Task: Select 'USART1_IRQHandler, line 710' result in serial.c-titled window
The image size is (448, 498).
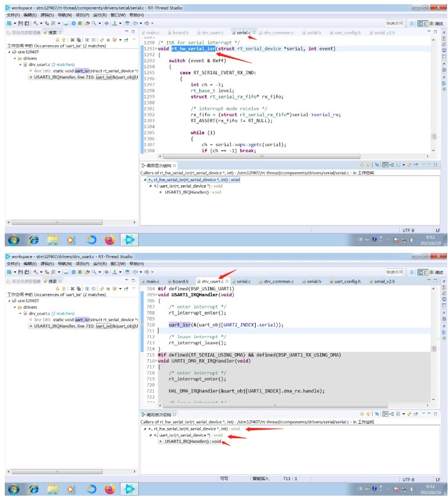Action: point(83,77)
